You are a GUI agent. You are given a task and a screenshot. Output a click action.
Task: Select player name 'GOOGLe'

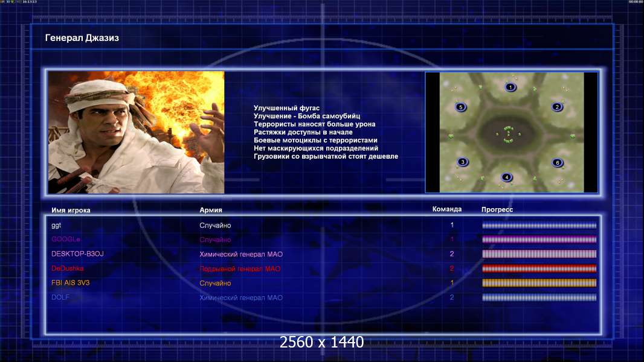(66, 240)
